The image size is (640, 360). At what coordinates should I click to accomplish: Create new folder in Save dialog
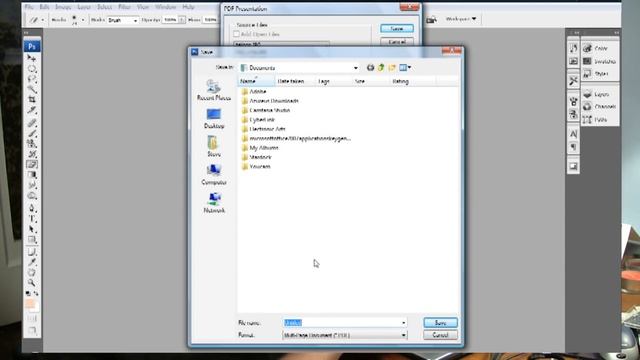click(392, 68)
